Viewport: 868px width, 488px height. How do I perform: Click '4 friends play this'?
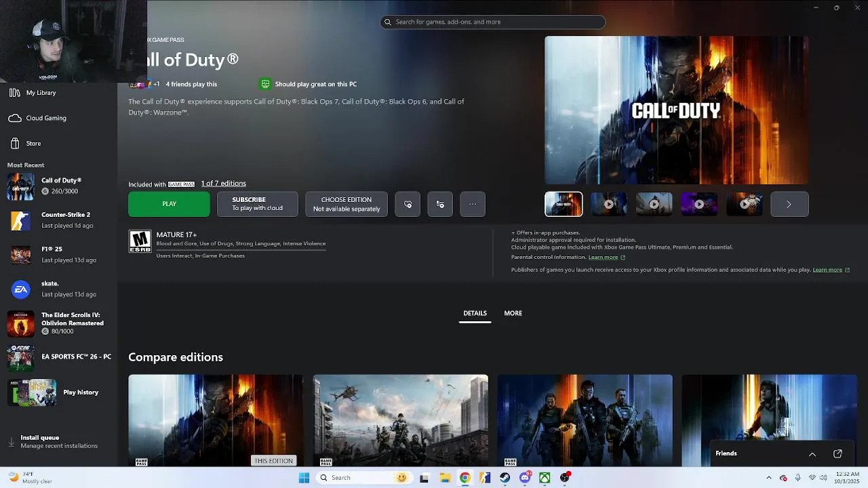pyautogui.click(x=191, y=84)
